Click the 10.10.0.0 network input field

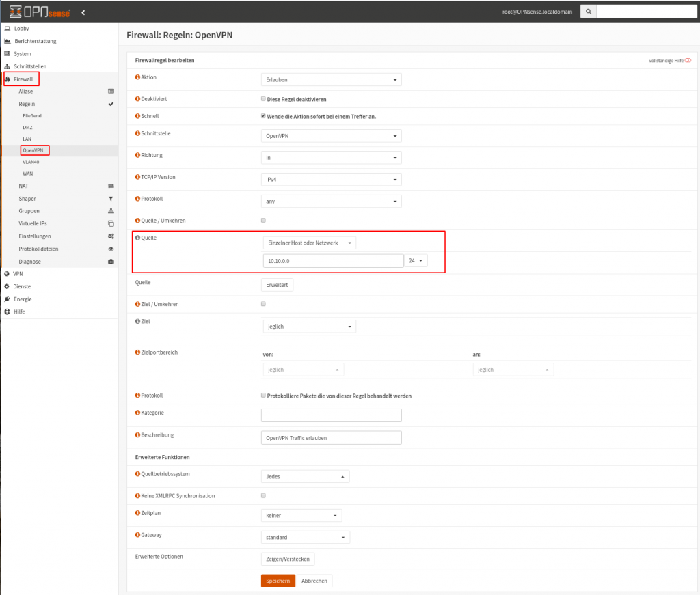pyautogui.click(x=331, y=260)
